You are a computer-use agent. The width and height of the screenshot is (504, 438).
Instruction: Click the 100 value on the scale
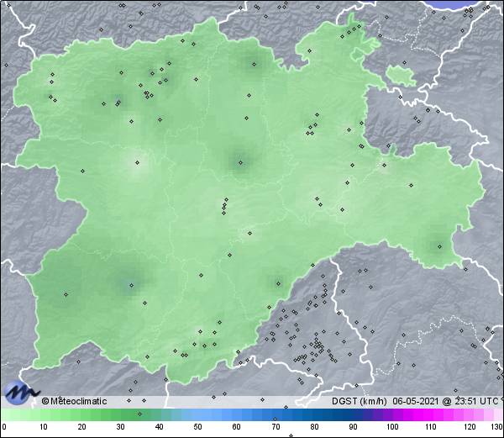click(392, 427)
